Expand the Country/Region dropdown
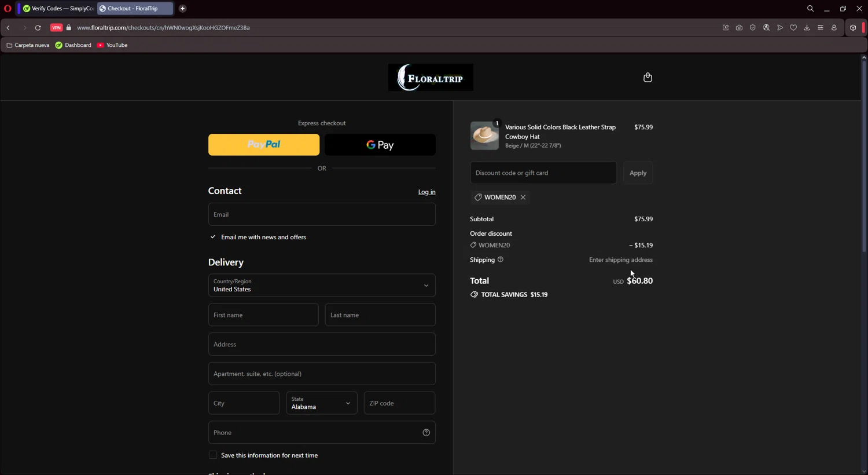 tap(322, 285)
